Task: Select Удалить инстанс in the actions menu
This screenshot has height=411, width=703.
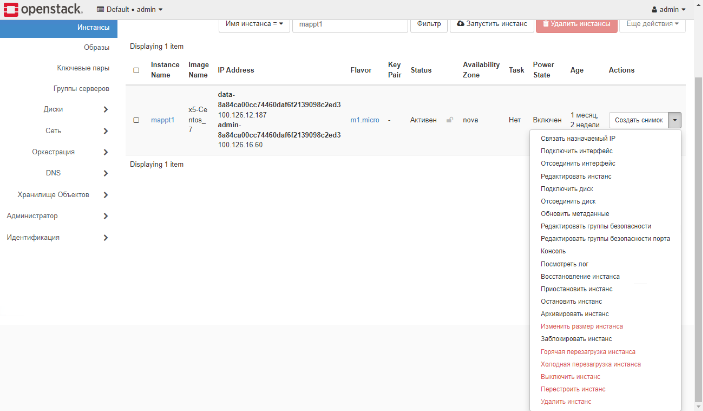Action: pos(566,401)
